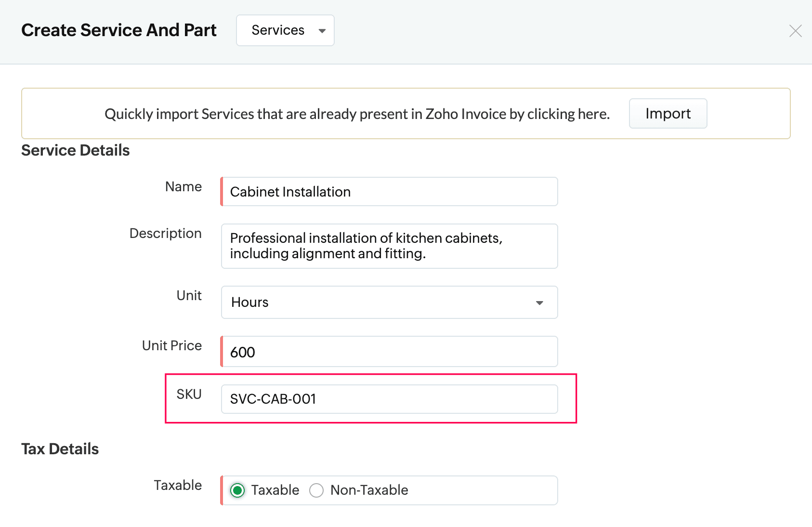Click the Unit field label
812x527 pixels.
tap(189, 296)
